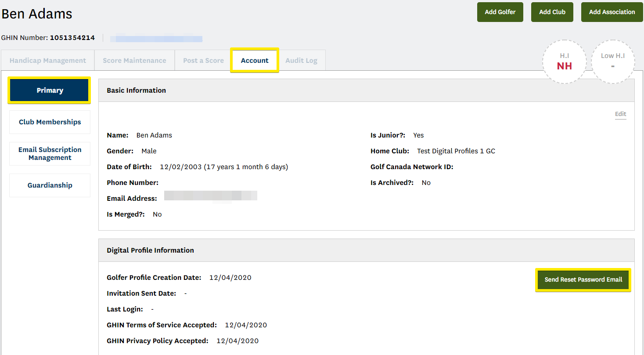The width and height of the screenshot is (644, 355).
Task: Click the Add Club button
Action: click(552, 12)
